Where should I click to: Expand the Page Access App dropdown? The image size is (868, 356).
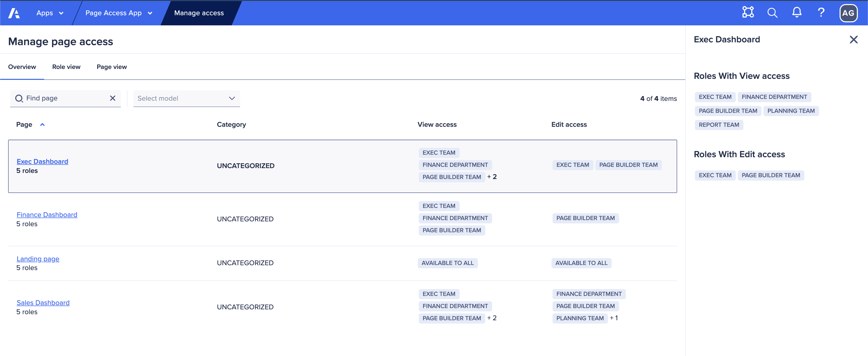(119, 13)
